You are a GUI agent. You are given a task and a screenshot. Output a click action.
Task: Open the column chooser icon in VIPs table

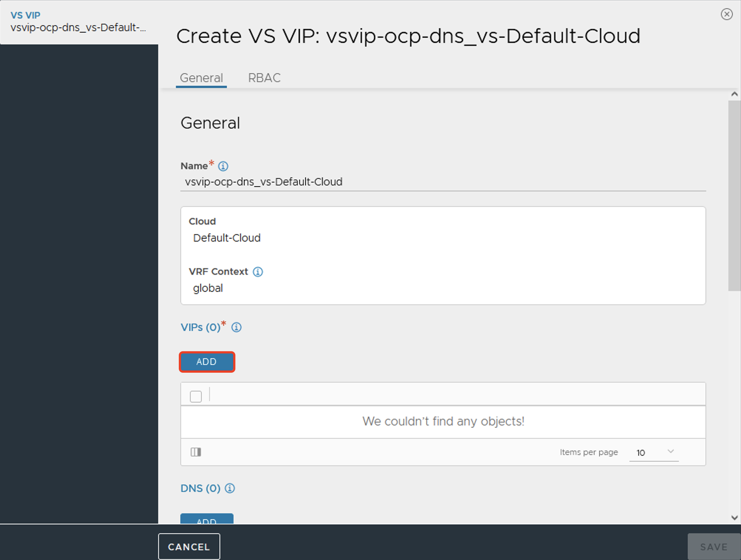[196, 452]
